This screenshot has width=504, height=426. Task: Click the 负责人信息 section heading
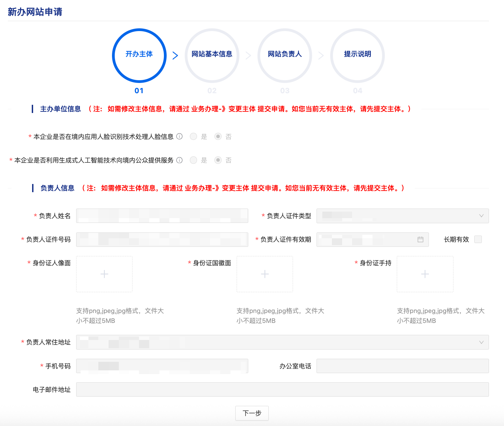[57, 188]
